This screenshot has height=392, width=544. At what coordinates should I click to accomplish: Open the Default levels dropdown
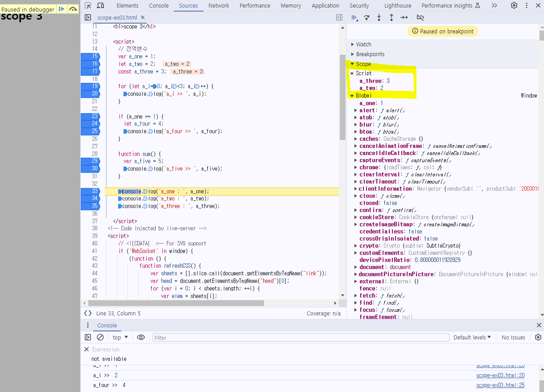(x=472, y=337)
